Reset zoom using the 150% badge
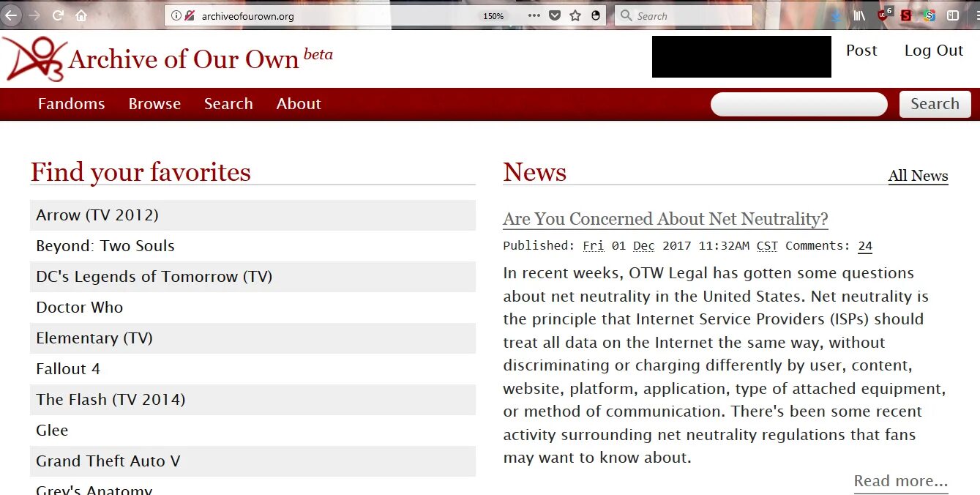Image resolution: width=980 pixels, height=495 pixels. pos(493,16)
